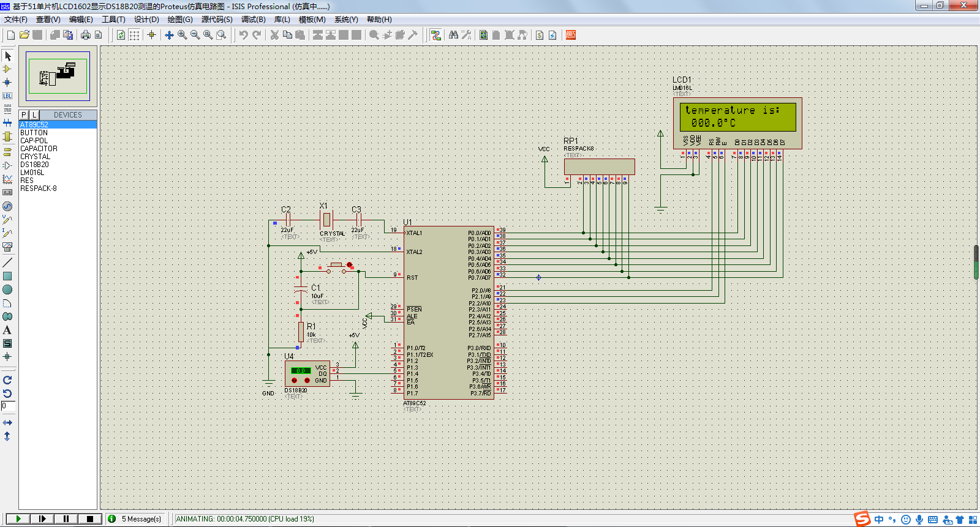Click the Zoom In magnifier icon
This screenshot has width=980, height=527.
[183, 35]
